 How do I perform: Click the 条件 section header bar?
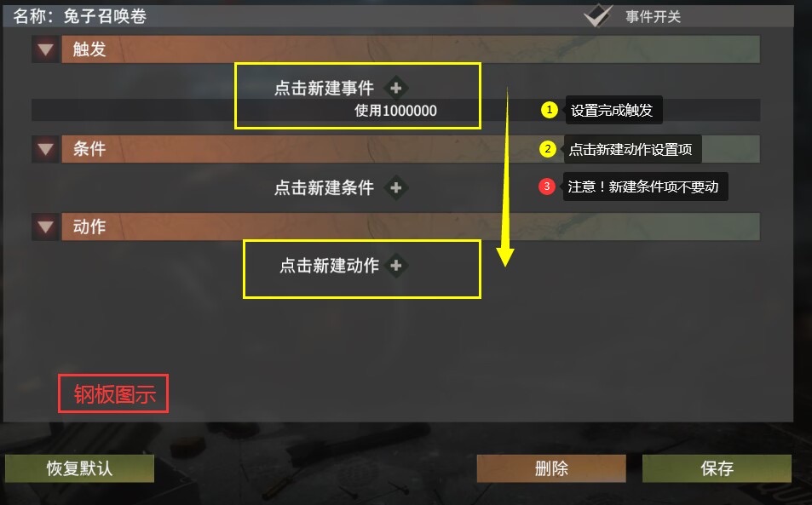click(x=411, y=149)
